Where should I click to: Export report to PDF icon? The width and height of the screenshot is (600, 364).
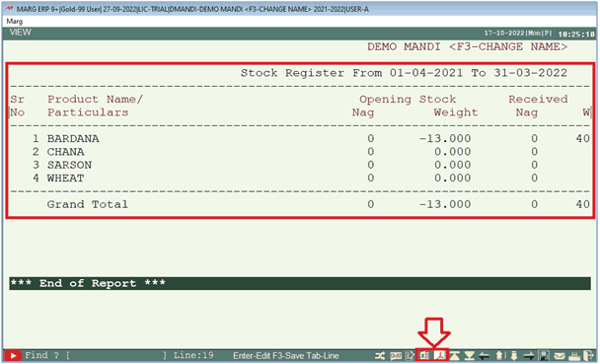[x=440, y=355]
